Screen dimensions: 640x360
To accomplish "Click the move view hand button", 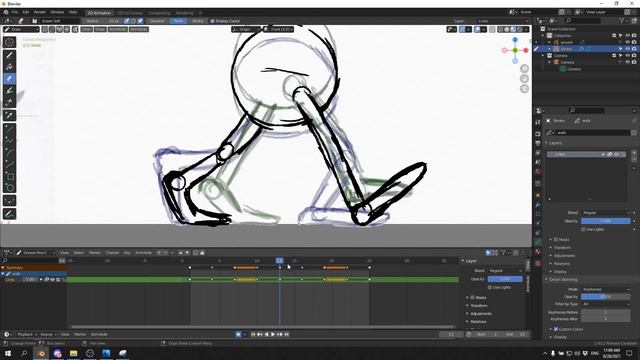I will point(524,79).
